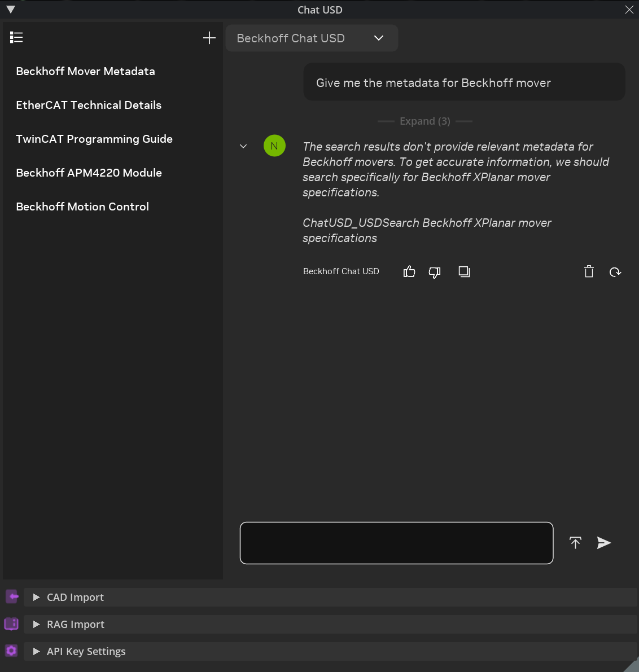
Task: Start a new chat with plus icon
Action: point(209,38)
